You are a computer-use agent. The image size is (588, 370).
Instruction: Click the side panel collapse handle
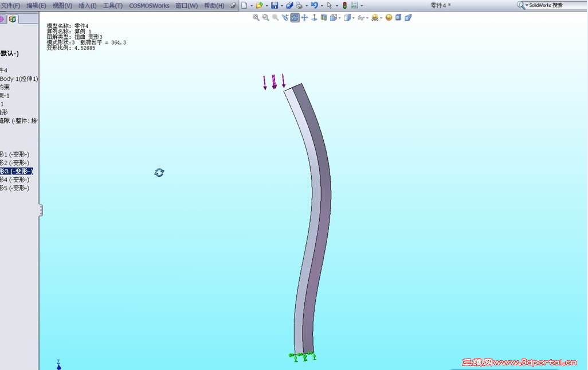[x=41, y=210]
